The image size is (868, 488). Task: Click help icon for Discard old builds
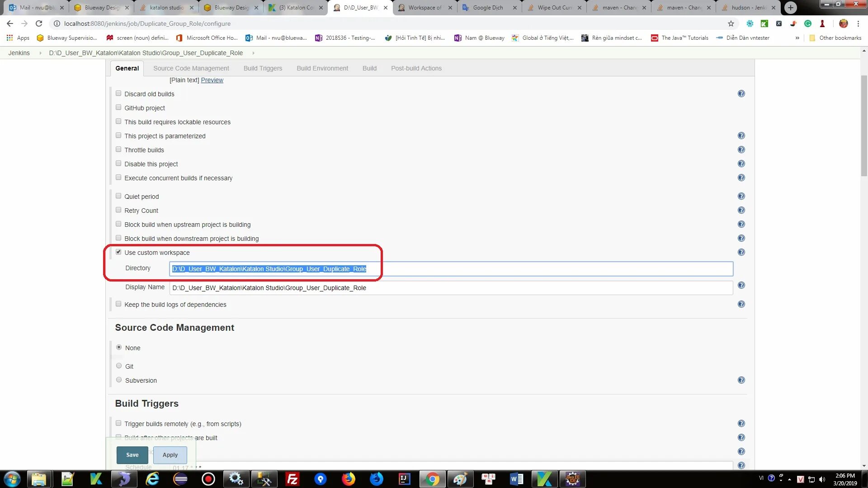click(741, 94)
